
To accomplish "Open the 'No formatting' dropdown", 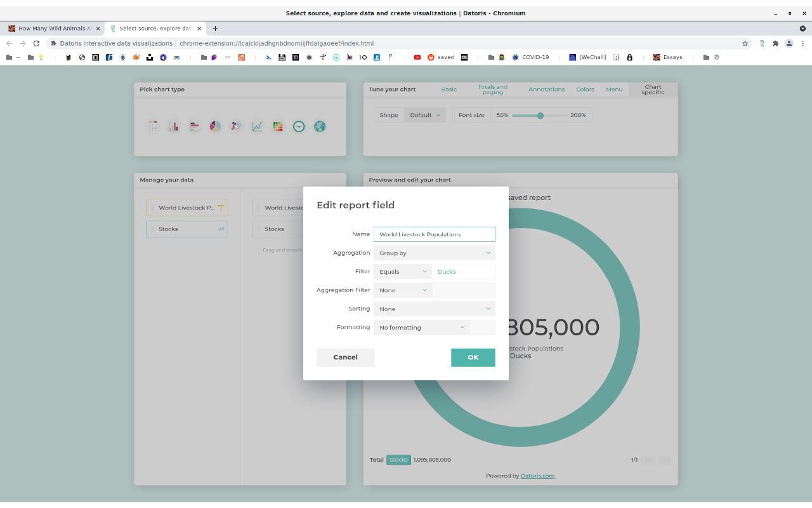I will coord(422,328).
